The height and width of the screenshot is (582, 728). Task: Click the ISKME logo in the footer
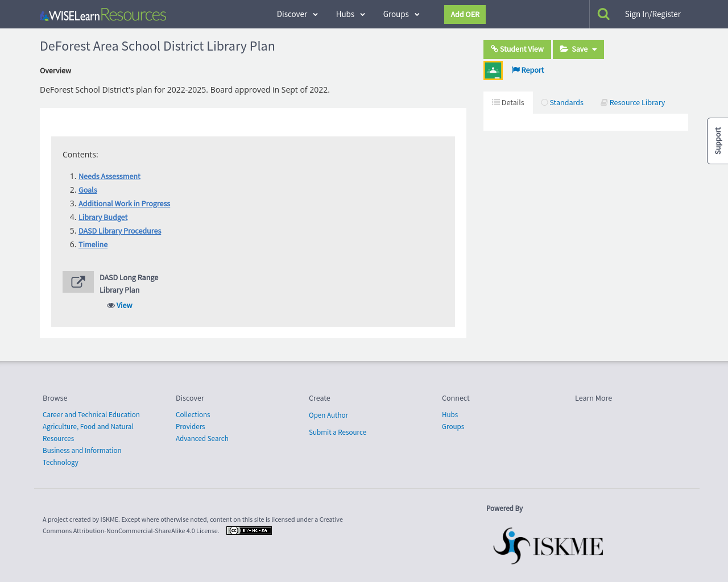tap(548, 545)
